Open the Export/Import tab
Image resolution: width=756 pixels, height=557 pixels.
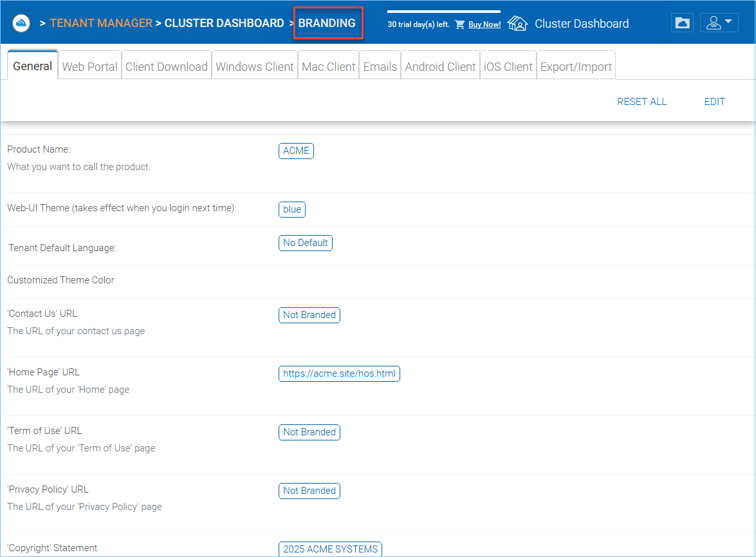(x=576, y=66)
